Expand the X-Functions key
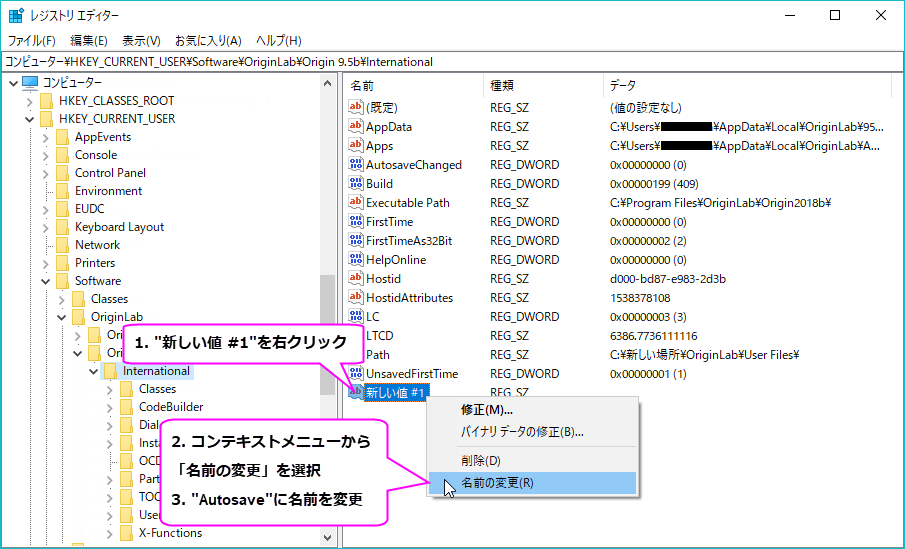Image resolution: width=905 pixels, height=549 pixels. coord(110,533)
